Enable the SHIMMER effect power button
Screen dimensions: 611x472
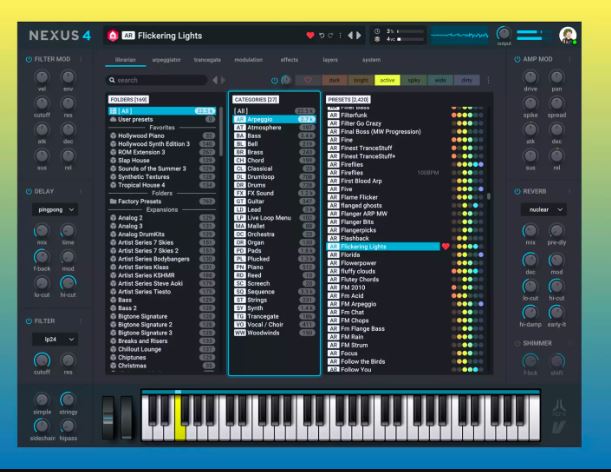pyautogui.click(x=517, y=343)
